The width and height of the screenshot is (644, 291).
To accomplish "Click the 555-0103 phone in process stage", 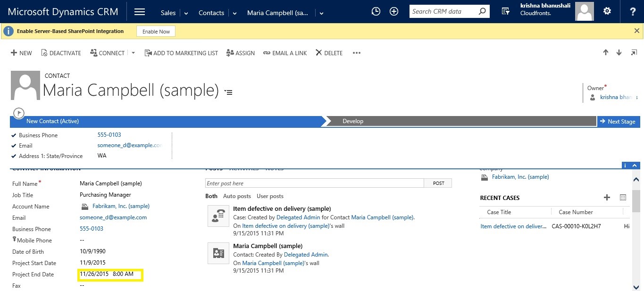I will click(x=109, y=135).
